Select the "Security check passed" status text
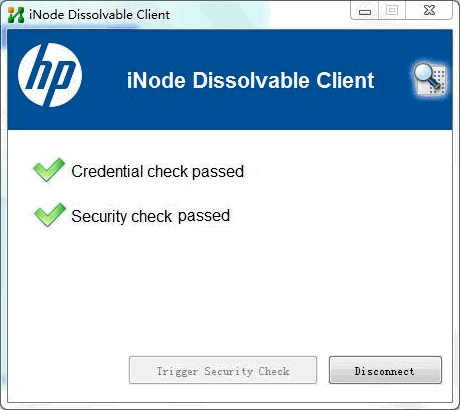Screen dimensions: 460x410 pyautogui.click(x=150, y=216)
